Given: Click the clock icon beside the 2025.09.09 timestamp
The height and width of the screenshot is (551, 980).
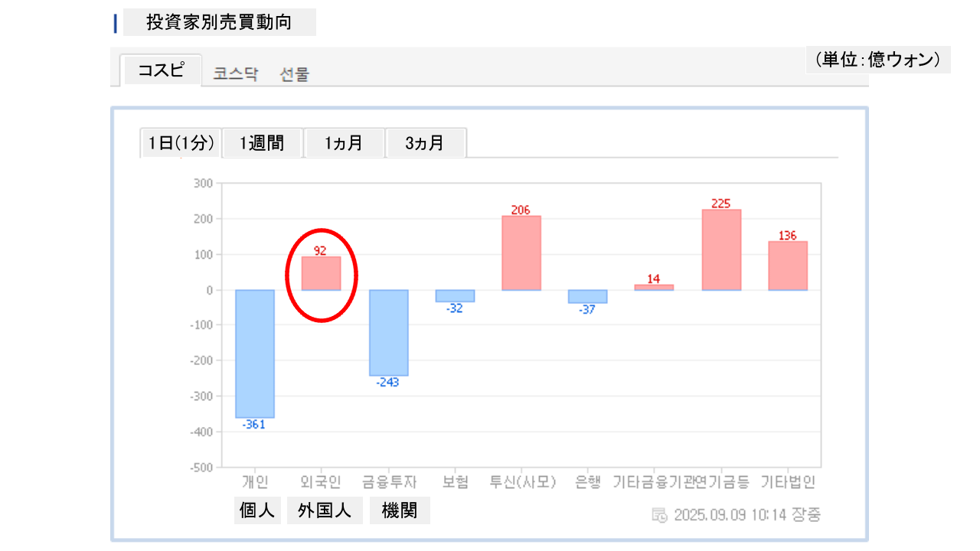Looking at the screenshot, I should click(659, 515).
